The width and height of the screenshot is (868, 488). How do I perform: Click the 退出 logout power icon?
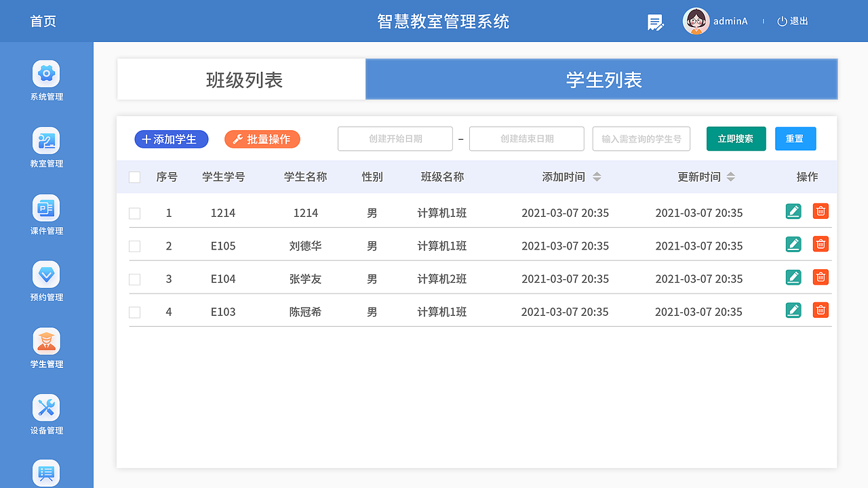coord(782,21)
